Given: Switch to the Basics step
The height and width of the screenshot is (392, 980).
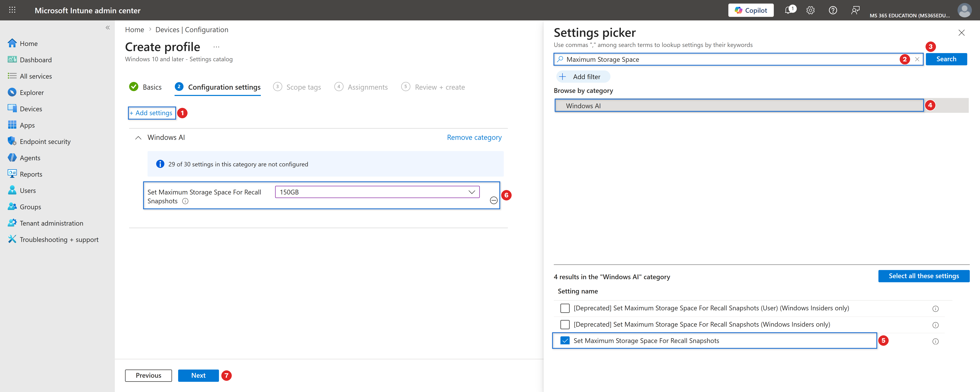Looking at the screenshot, I should tap(145, 87).
